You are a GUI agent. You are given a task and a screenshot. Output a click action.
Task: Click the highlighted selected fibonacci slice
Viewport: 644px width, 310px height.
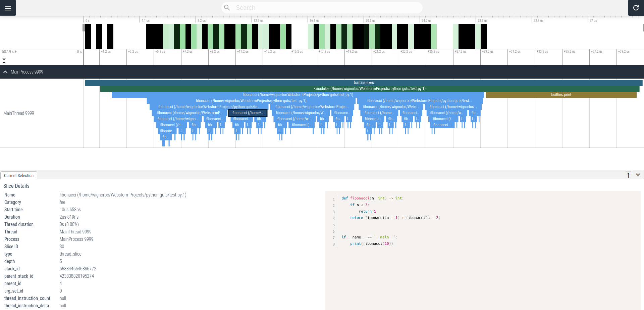pyautogui.click(x=248, y=113)
